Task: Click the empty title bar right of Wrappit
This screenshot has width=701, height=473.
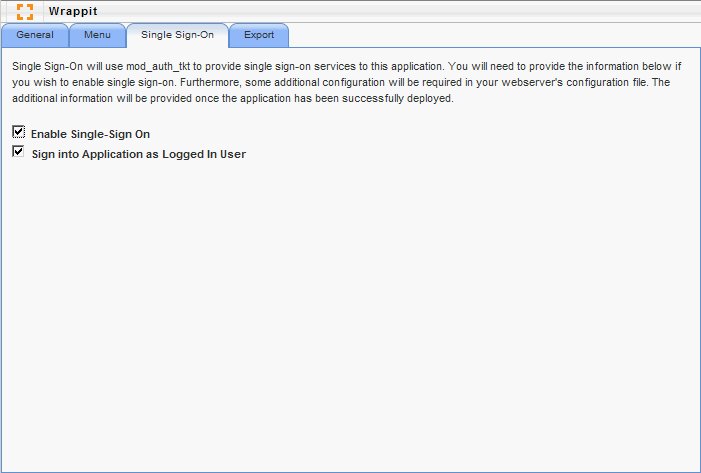Action: pos(400,11)
